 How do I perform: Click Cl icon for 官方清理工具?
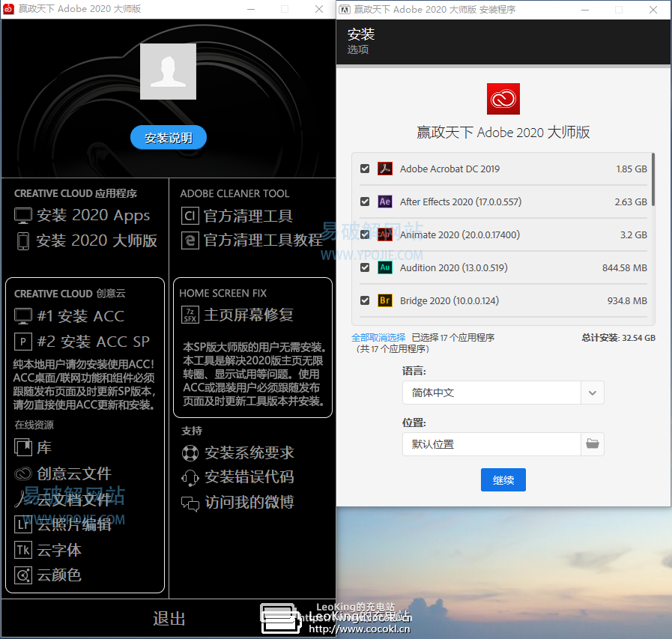[190, 216]
